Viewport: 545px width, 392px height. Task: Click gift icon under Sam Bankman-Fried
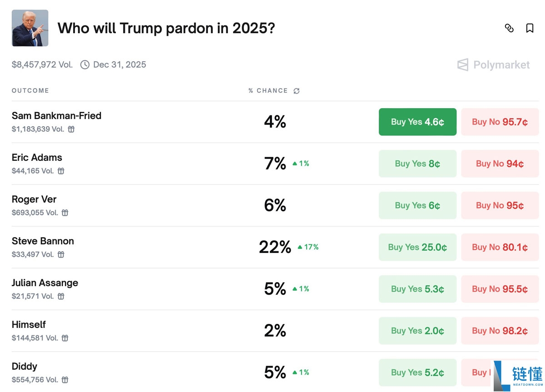click(71, 129)
